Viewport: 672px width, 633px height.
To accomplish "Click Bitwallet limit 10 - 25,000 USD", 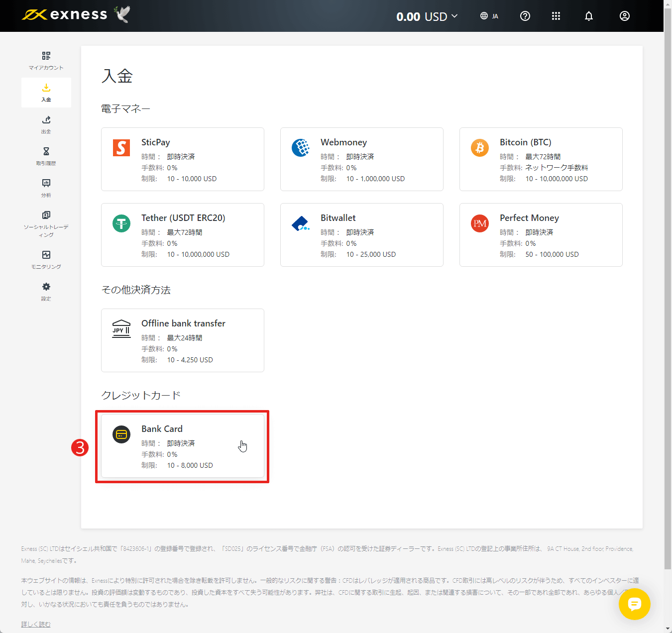I will [371, 254].
